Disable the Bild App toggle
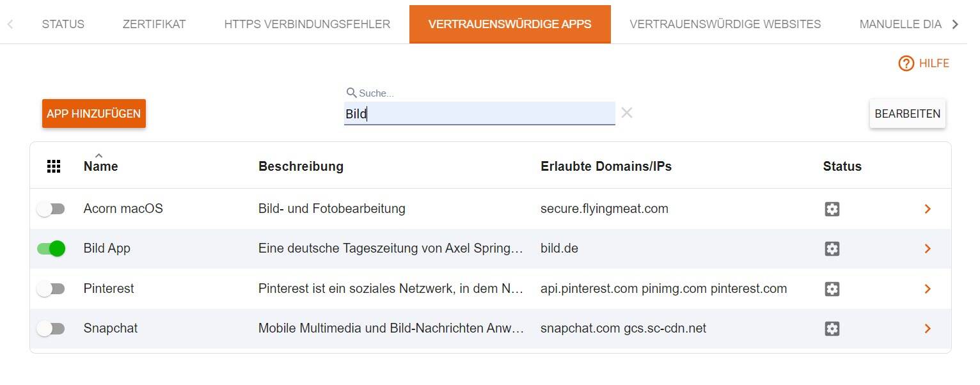Viewport: 980px width, 385px height. 51,249
